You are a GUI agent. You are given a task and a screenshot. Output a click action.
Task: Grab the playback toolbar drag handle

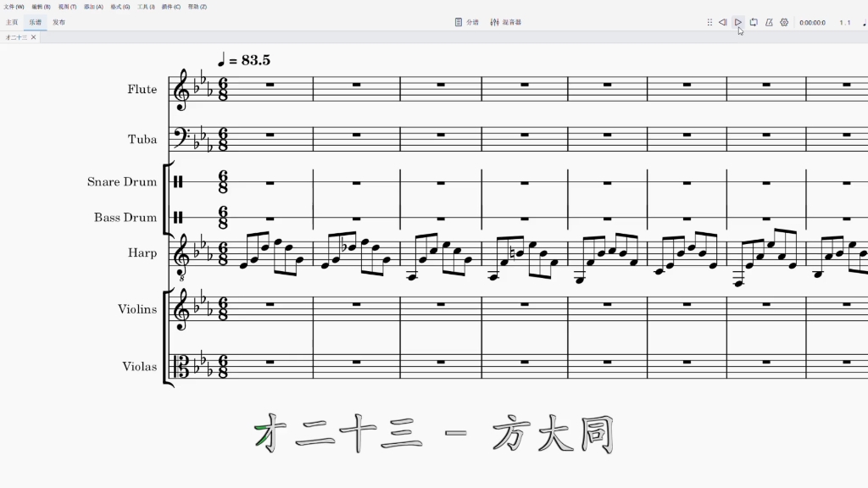click(709, 22)
